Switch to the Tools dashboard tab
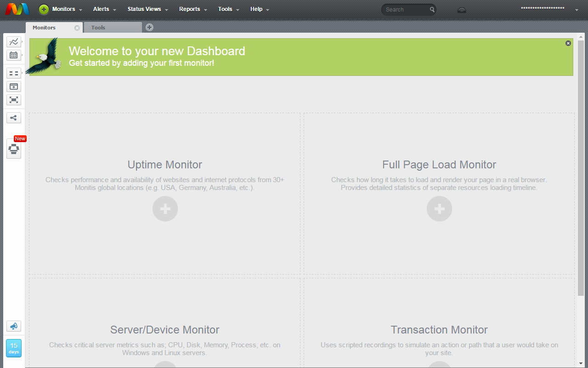The width and height of the screenshot is (588, 368). coord(113,28)
